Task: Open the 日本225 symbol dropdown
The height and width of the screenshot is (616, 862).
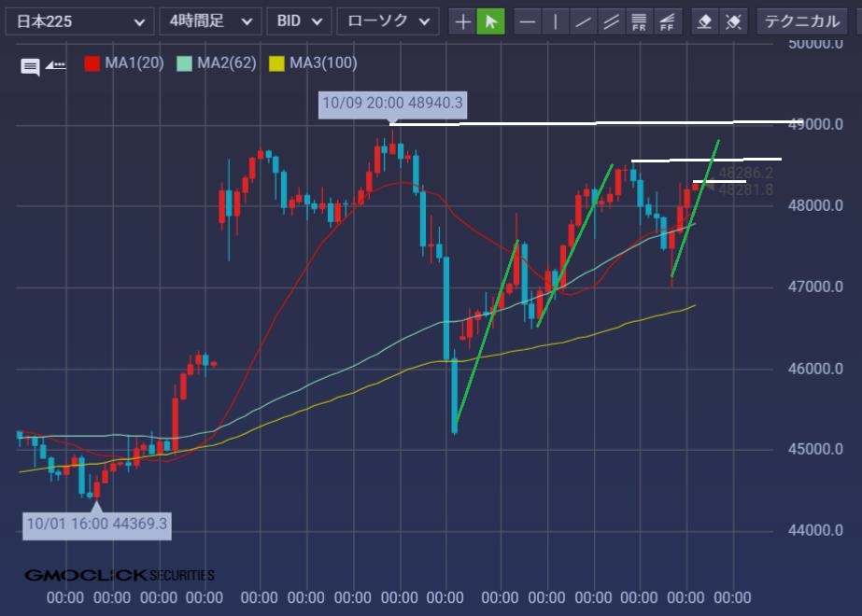Action: [79, 21]
